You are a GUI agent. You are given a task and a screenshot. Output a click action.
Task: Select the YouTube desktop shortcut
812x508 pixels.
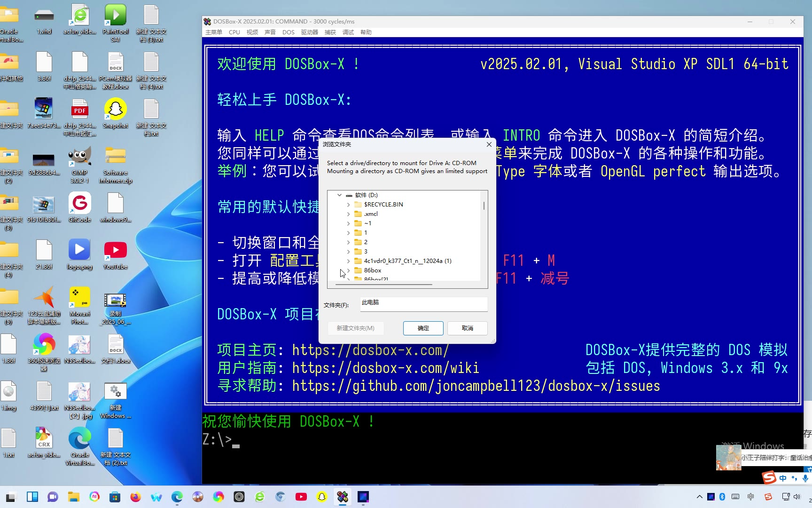[x=115, y=254]
